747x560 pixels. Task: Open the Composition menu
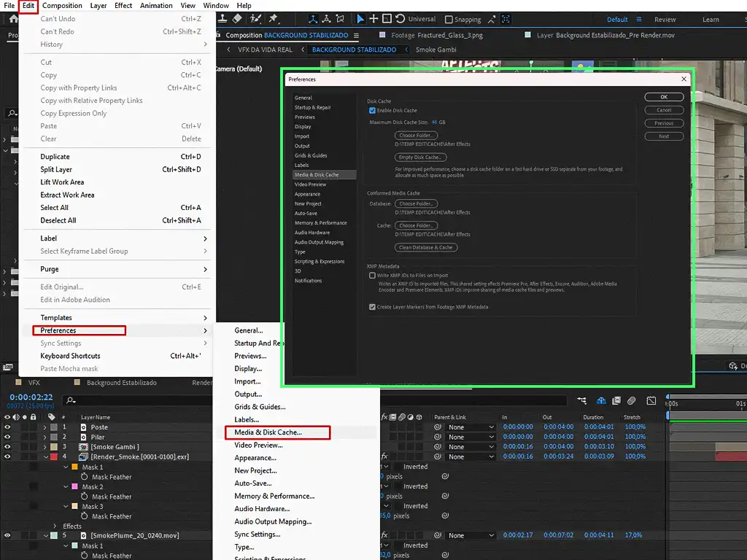coord(62,6)
